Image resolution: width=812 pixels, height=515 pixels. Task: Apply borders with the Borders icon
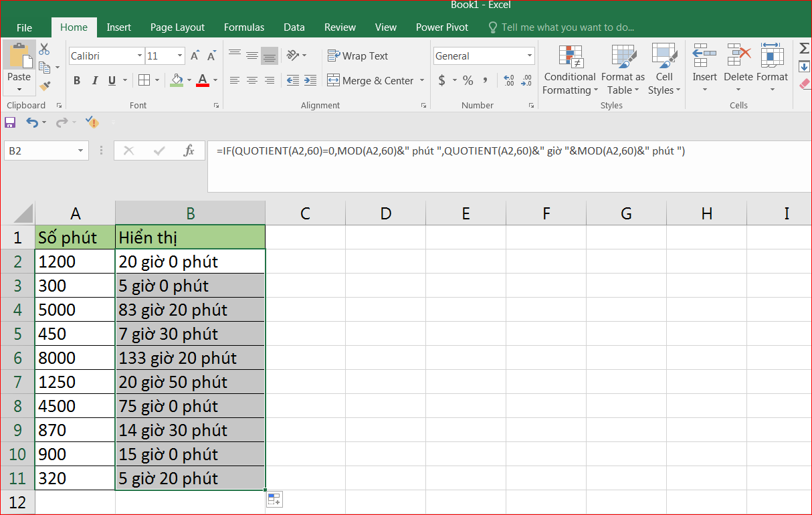click(144, 80)
